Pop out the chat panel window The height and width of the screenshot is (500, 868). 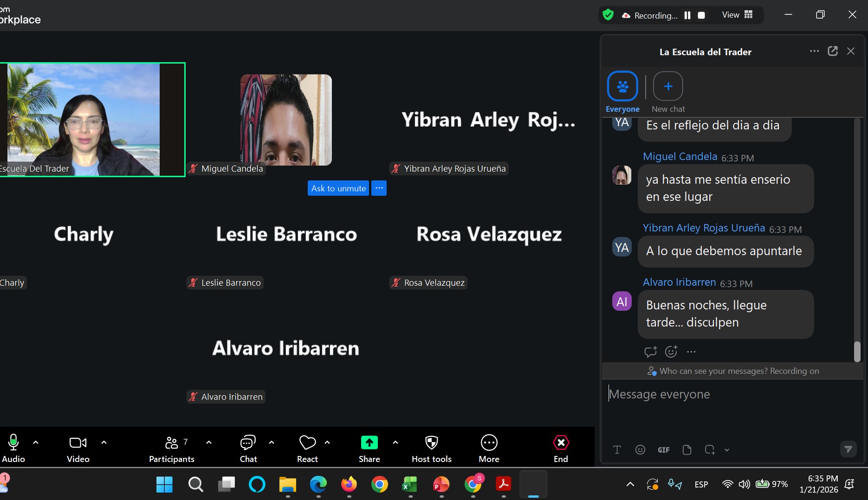pyautogui.click(x=832, y=51)
